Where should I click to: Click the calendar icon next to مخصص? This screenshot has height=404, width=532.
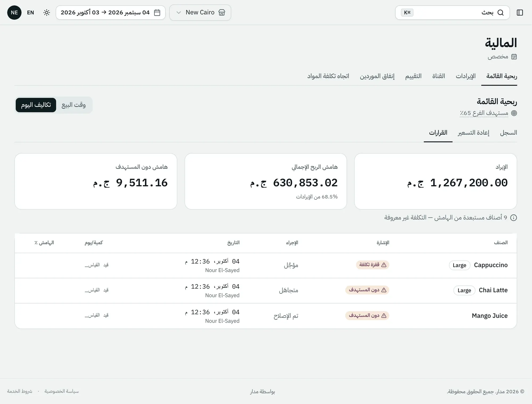point(514,57)
